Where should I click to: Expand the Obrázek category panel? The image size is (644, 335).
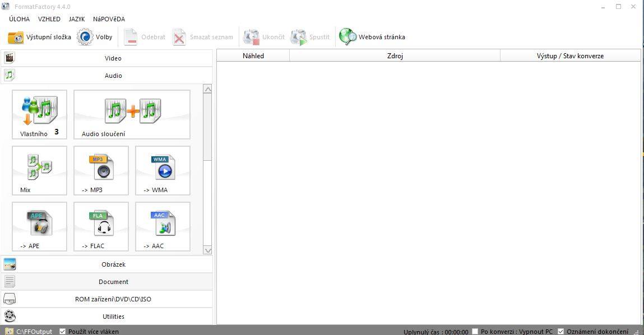107,264
